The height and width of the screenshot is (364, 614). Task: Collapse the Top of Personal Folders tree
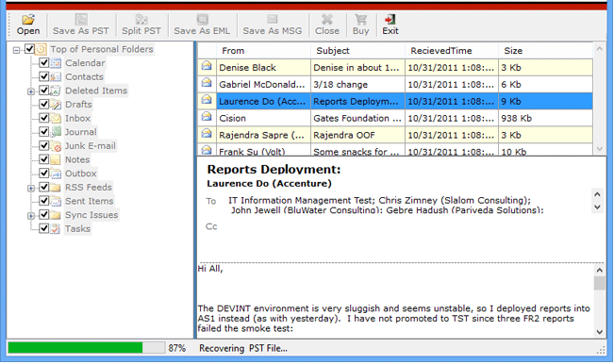16,50
